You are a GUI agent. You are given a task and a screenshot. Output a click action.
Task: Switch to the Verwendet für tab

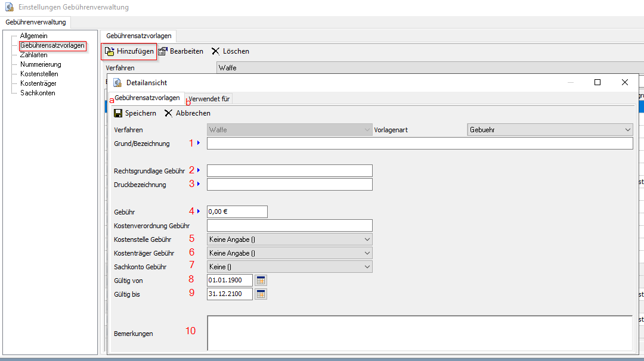[x=209, y=99]
